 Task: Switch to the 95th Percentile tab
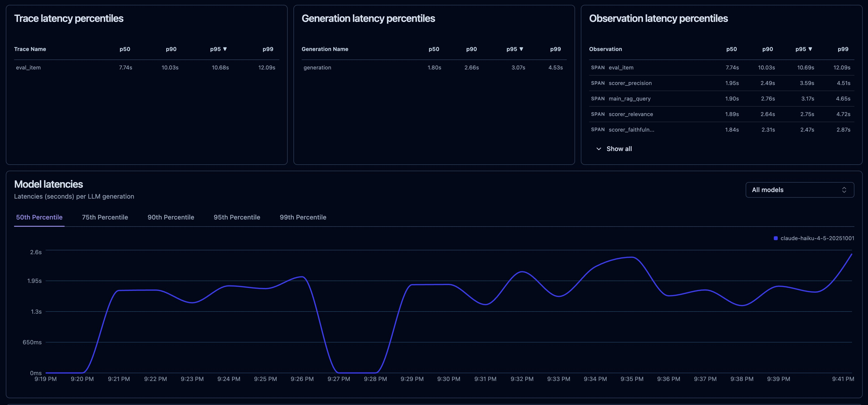[237, 217]
